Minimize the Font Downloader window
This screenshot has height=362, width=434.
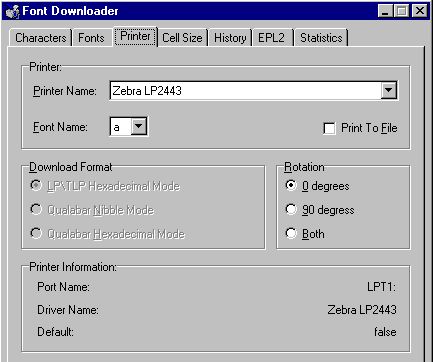click(385, 11)
